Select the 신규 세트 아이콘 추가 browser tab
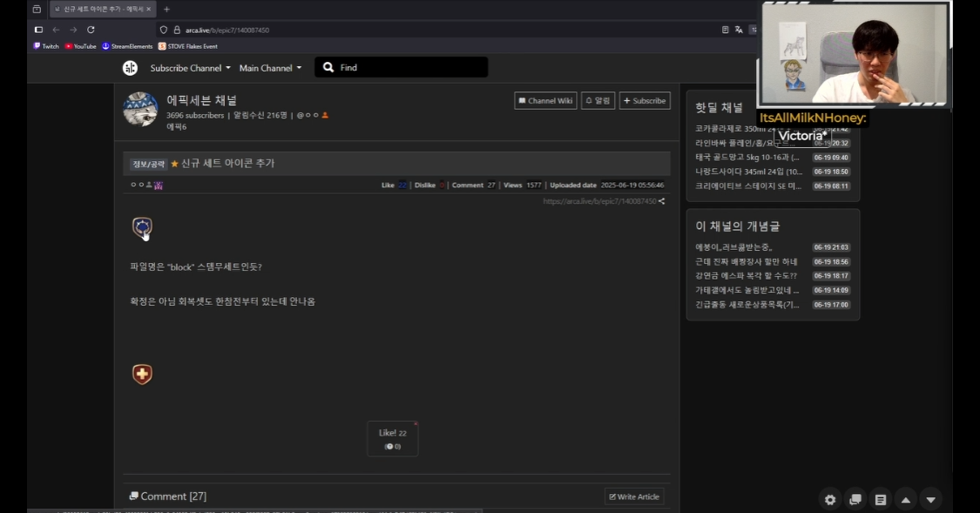The width and height of the screenshot is (980, 513). click(103, 9)
